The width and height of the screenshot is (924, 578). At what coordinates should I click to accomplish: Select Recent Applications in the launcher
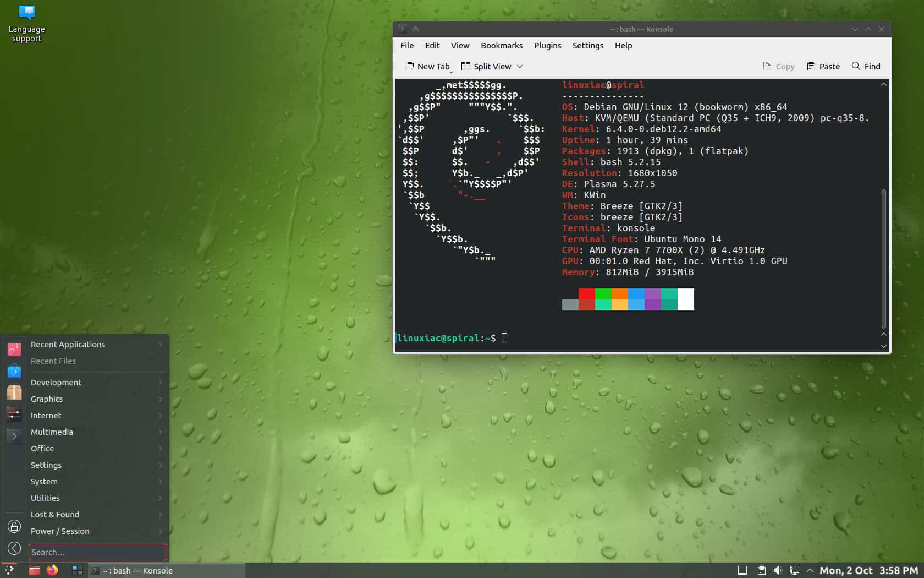pos(68,344)
